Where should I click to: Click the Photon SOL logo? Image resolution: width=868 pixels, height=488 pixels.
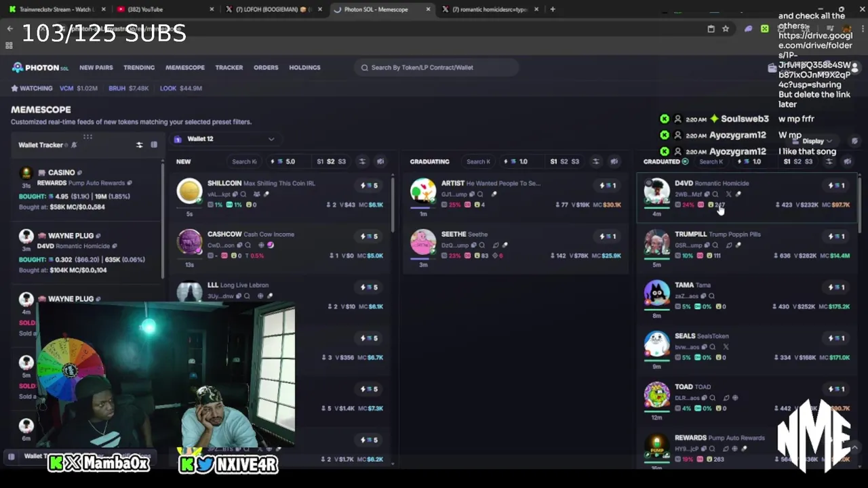coord(40,68)
